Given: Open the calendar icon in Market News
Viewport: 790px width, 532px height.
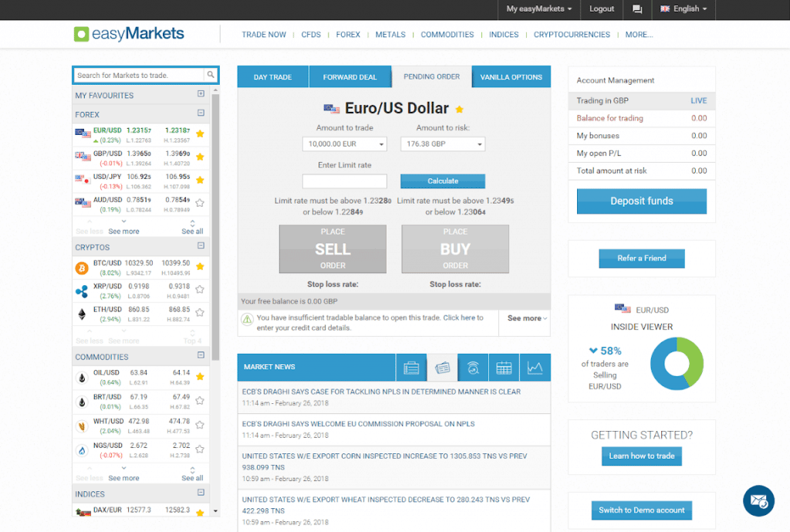Looking at the screenshot, I should [x=504, y=368].
